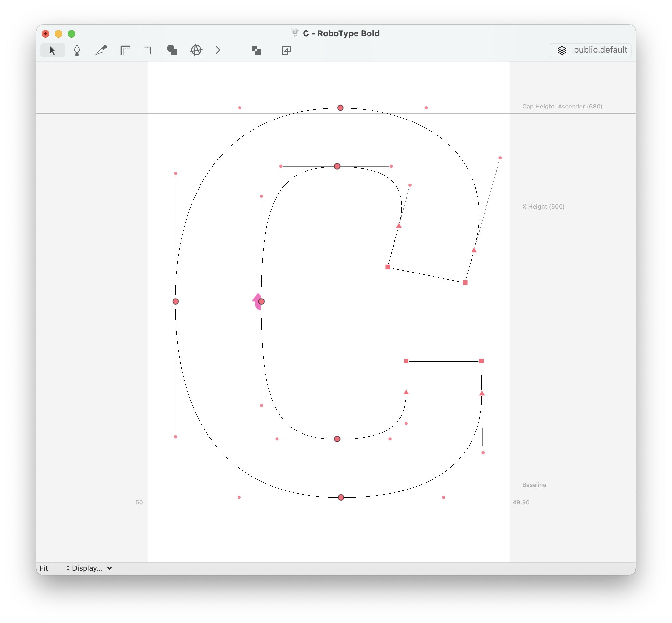Click the right sidebearing value 49.96

[521, 502]
